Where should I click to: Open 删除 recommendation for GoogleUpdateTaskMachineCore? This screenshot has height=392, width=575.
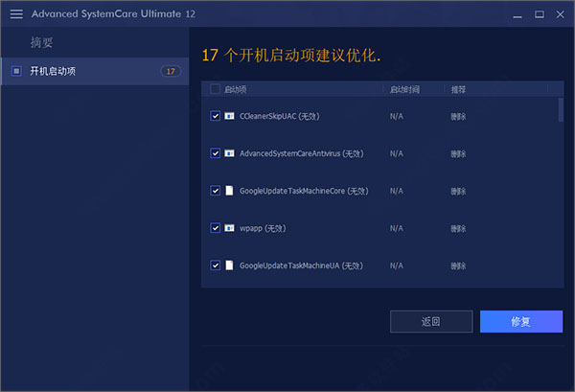coord(458,191)
